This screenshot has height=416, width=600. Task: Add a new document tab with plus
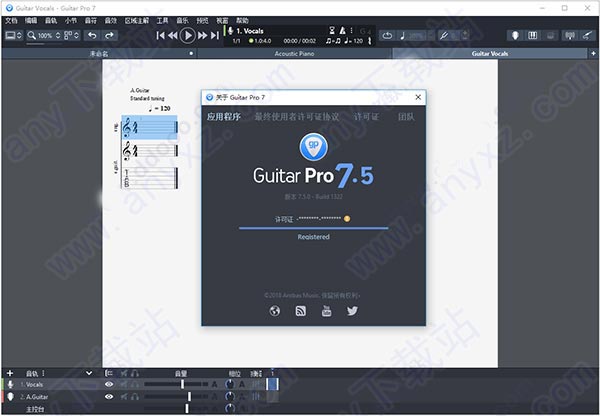tap(593, 54)
